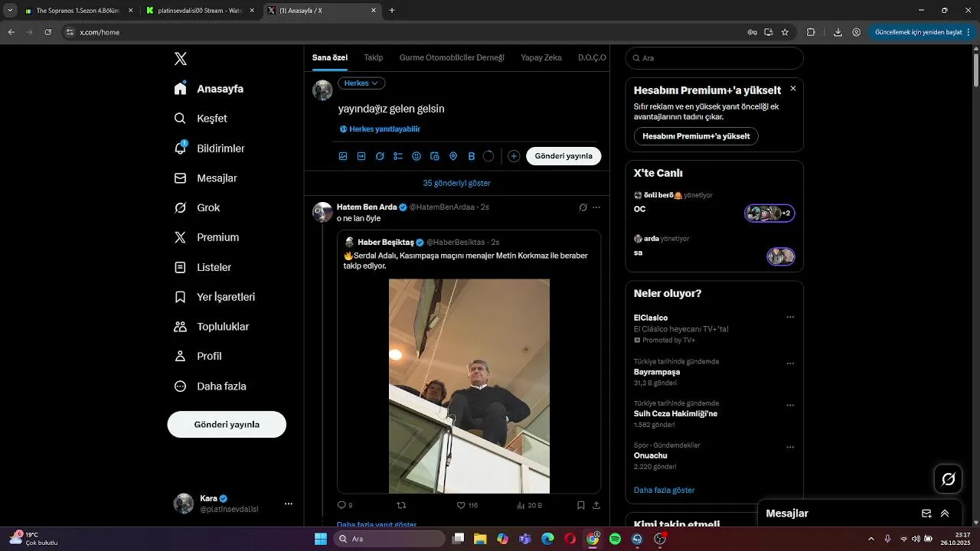Viewport: 980px width, 551px height.
Task: Toggle bold formatting in composer
Action: (x=472, y=156)
